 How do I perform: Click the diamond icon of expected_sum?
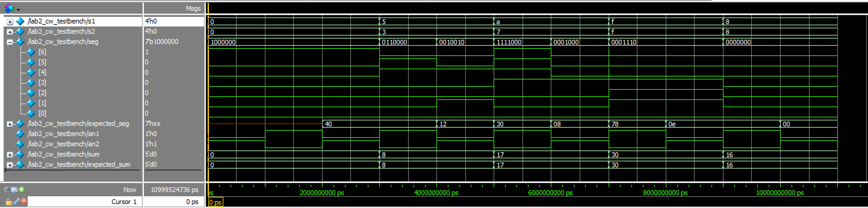20,165
